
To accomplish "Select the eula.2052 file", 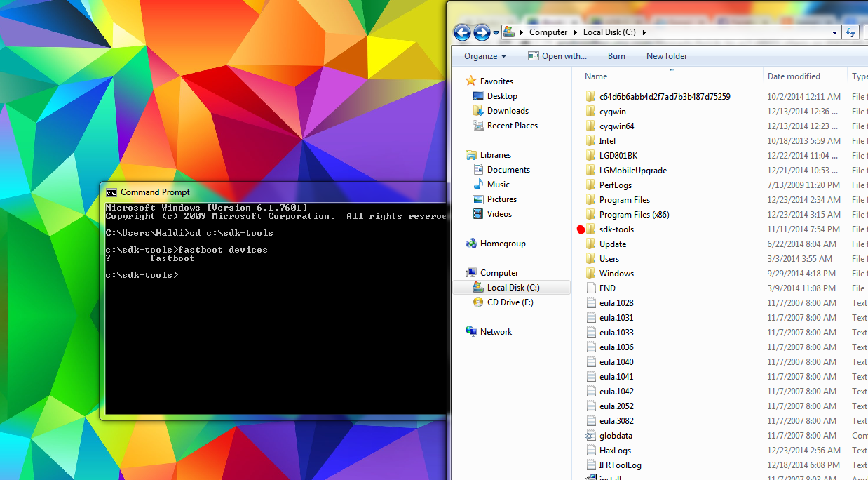I will point(616,406).
